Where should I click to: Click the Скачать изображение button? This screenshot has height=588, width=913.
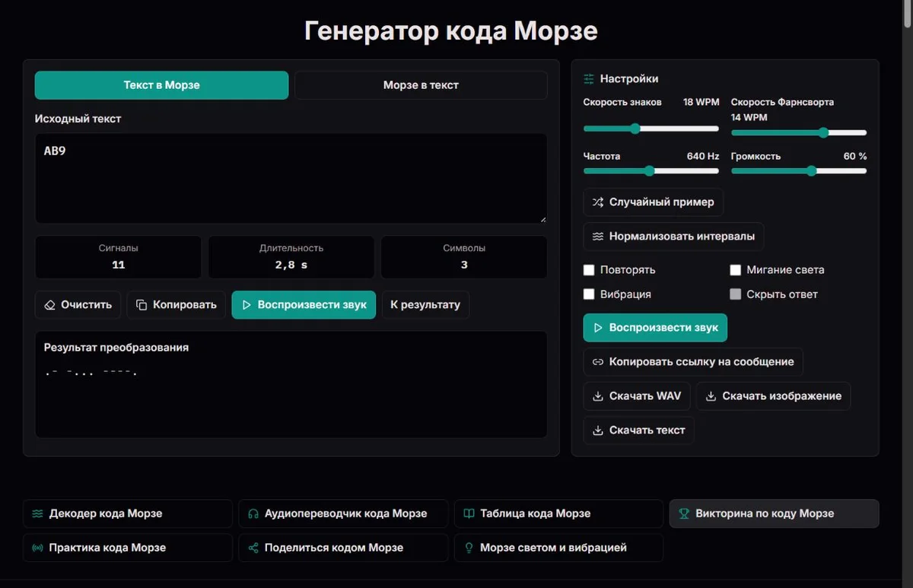pyautogui.click(x=773, y=396)
